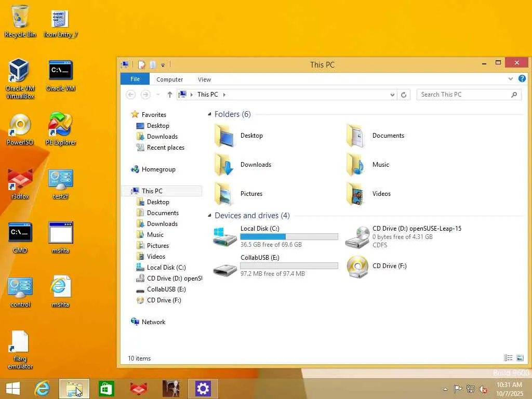Viewport: 532px width, 399px height.
Task: Open the Recycle Bin desktop icon
Action: (x=20, y=21)
